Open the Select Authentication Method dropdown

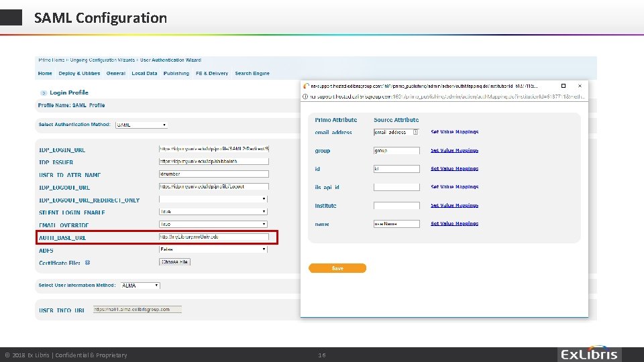click(142, 125)
